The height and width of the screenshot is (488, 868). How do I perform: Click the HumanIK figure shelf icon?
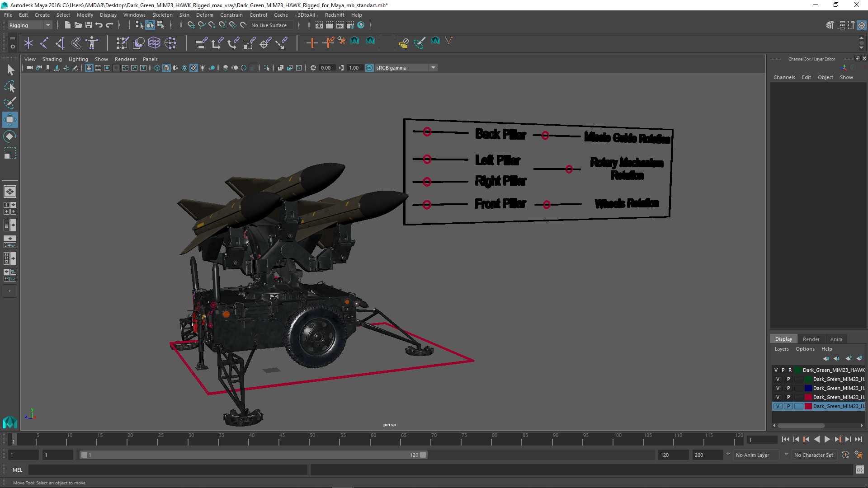tap(92, 43)
